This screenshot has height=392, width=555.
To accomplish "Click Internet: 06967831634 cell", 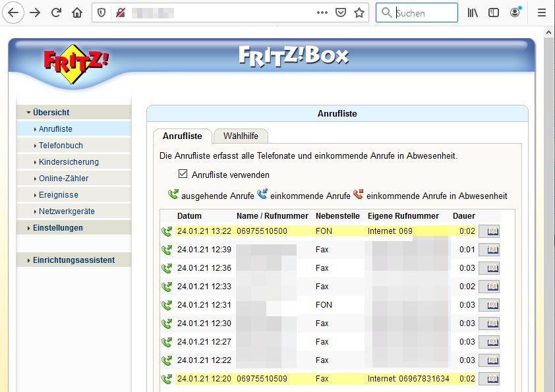I will [x=409, y=379].
